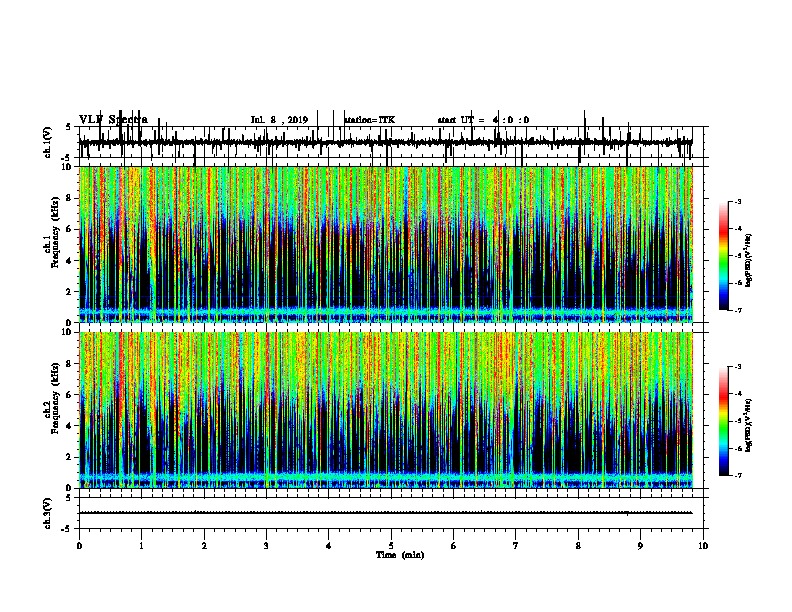Click the time axis tick label '5'
This screenshot has height=612, width=792.
391,545
